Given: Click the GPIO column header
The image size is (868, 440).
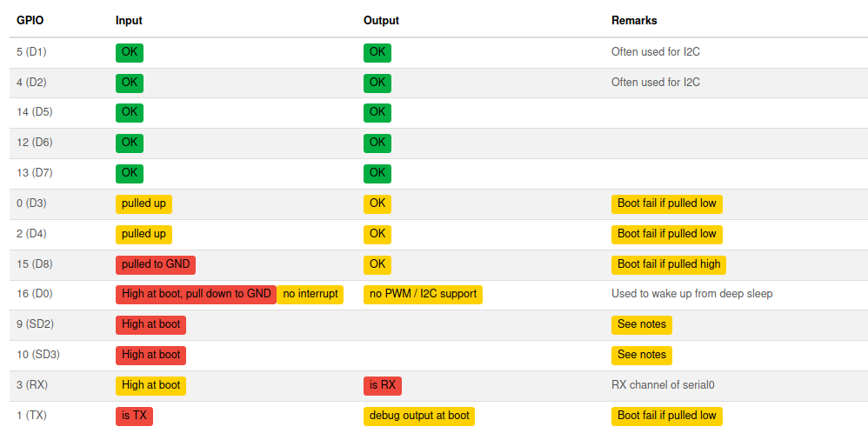Looking at the screenshot, I should pos(30,20).
